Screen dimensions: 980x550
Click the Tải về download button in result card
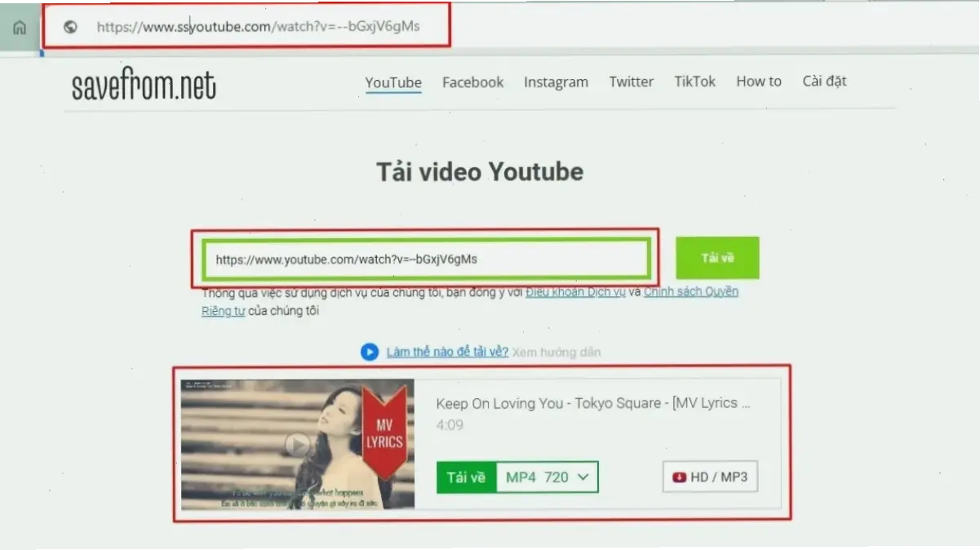point(467,477)
